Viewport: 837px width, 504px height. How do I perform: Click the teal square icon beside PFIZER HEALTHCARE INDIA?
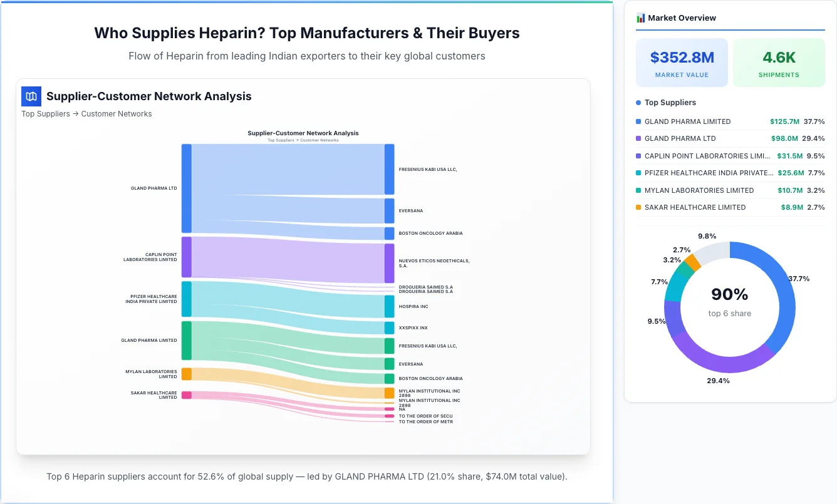638,173
